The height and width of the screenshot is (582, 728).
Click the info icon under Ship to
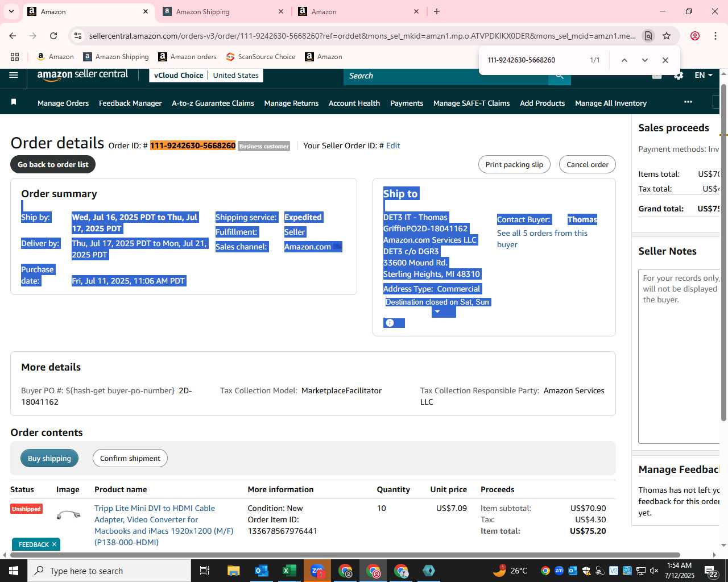coord(390,323)
